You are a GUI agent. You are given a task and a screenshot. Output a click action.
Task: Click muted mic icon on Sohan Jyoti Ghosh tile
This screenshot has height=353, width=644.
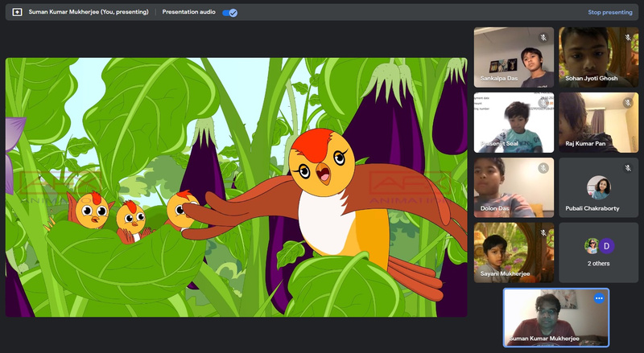pyautogui.click(x=628, y=38)
